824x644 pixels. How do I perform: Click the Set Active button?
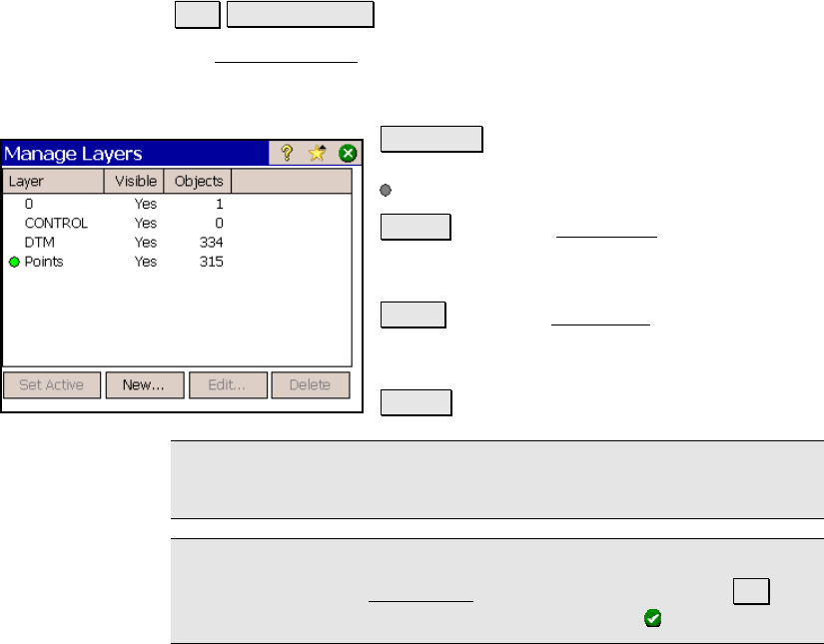(52, 385)
